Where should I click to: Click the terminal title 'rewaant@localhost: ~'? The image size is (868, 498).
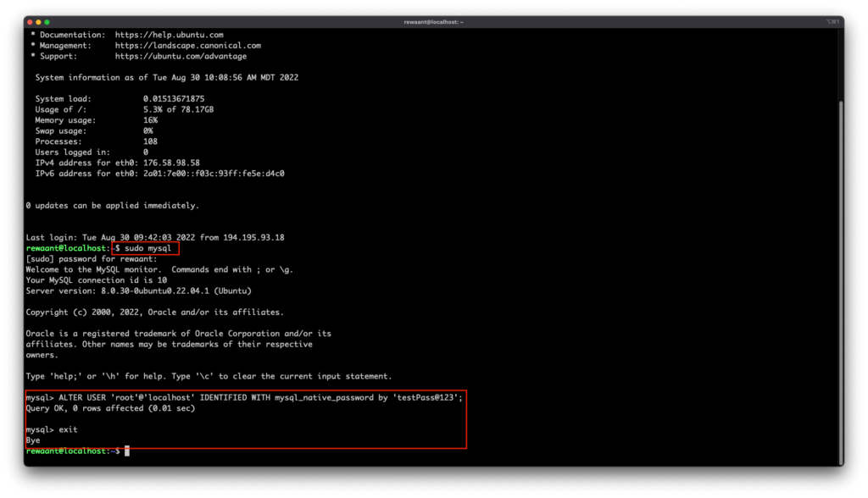433,22
